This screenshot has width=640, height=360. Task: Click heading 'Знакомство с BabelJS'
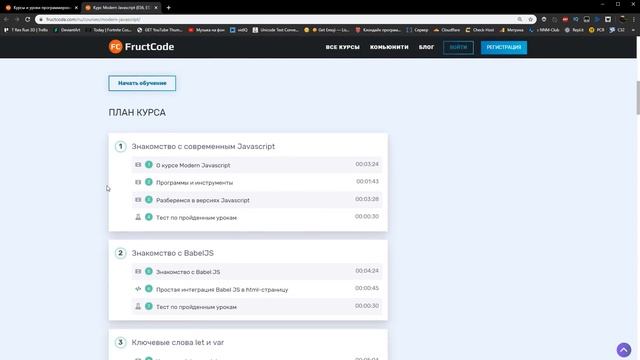click(172, 253)
